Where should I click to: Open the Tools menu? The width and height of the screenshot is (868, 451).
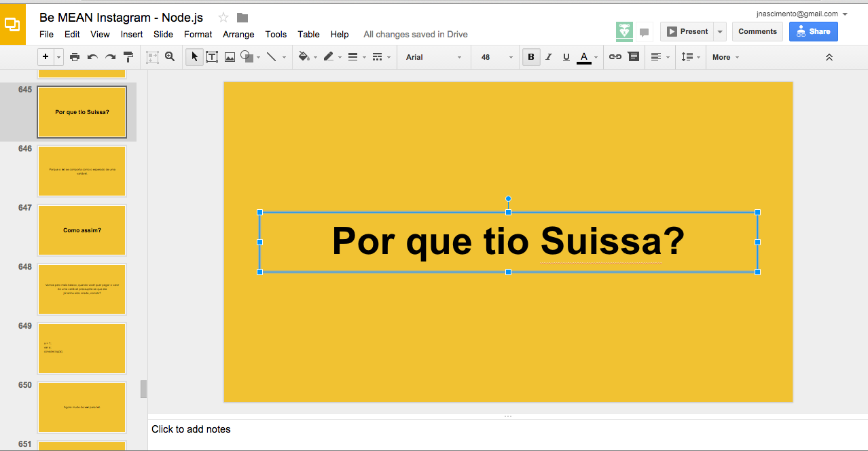tap(276, 34)
